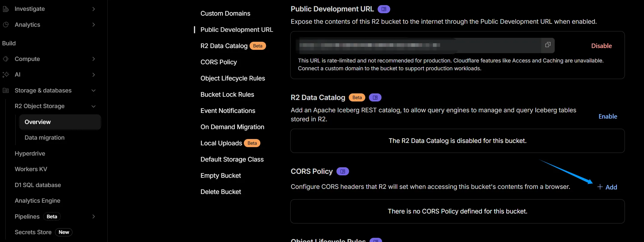The image size is (644, 242).
Task: Click the Compute diamond icon
Action: click(x=6, y=59)
